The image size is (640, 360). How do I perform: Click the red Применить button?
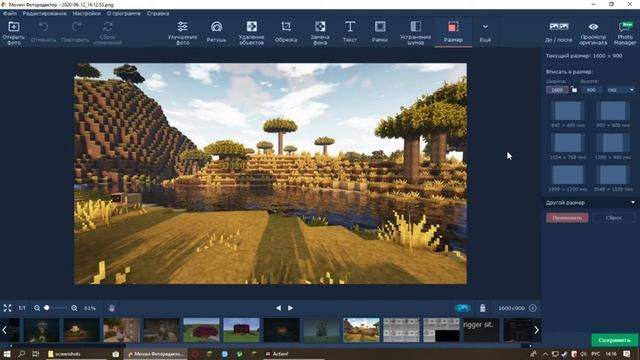pyautogui.click(x=567, y=218)
